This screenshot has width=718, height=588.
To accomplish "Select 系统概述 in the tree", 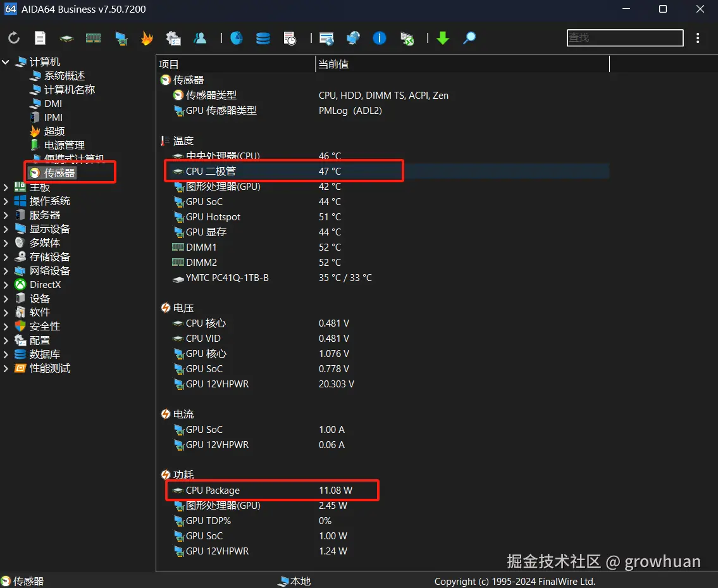I will coord(64,75).
